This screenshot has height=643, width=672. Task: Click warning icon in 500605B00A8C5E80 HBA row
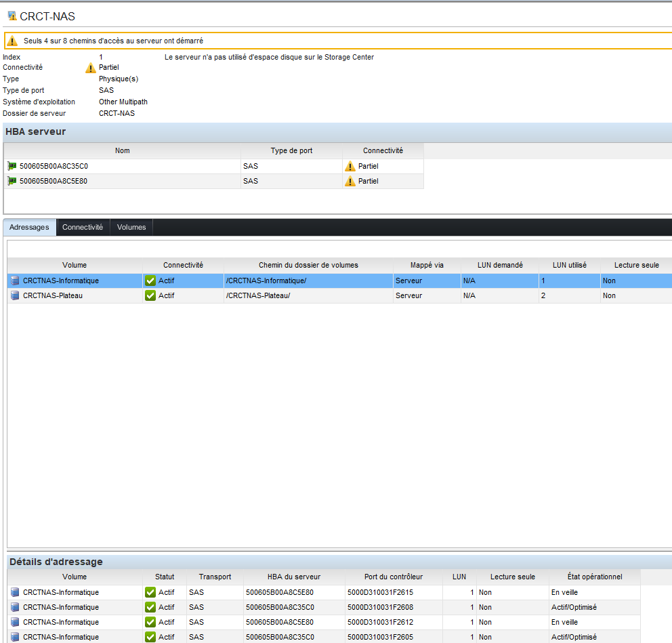point(350,182)
